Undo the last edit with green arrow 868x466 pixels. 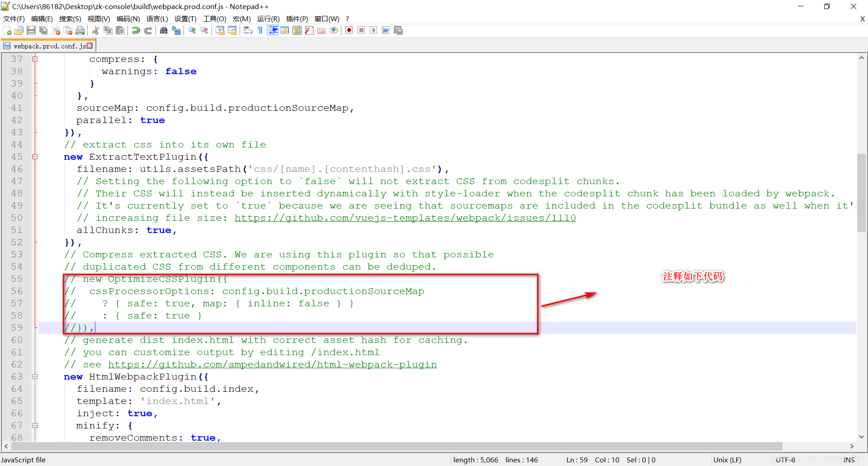click(x=136, y=30)
